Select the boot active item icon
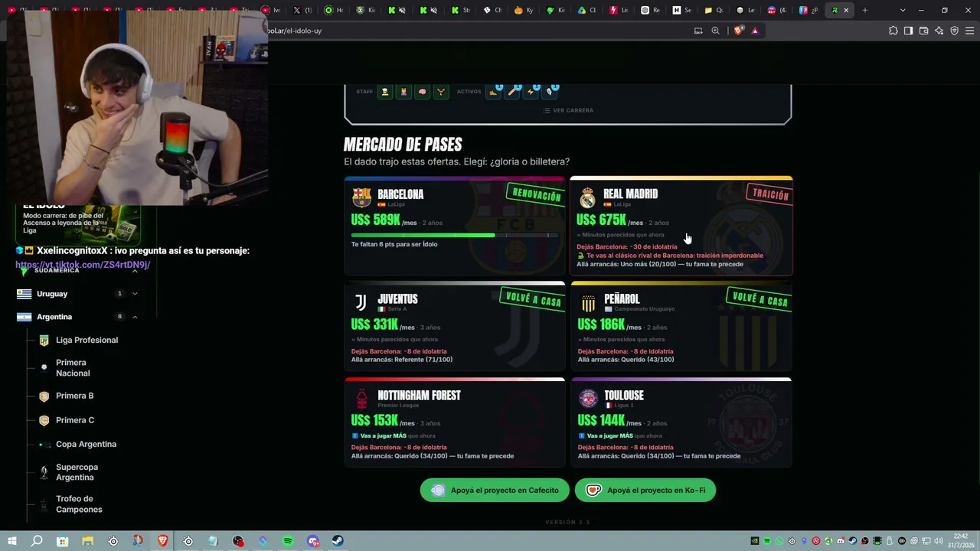This screenshot has width=980, height=551. pos(494,92)
